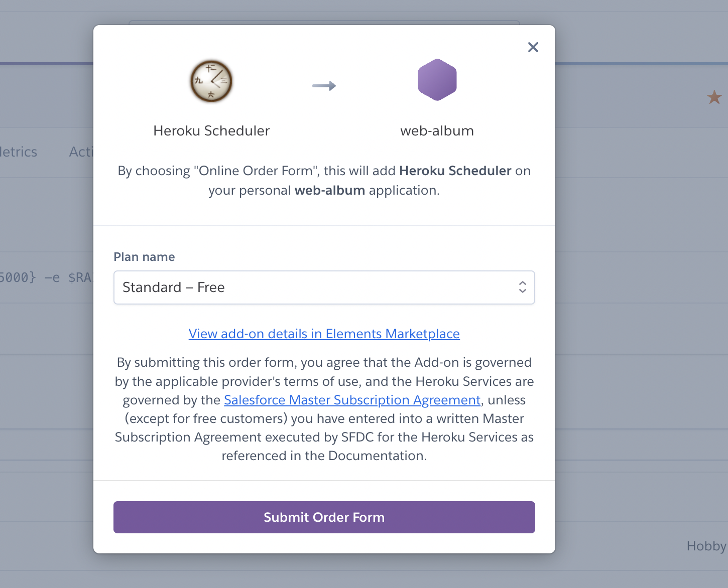This screenshot has width=728, height=588.
Task: Open the Plan name dropdown
Action: coord(324,287)
